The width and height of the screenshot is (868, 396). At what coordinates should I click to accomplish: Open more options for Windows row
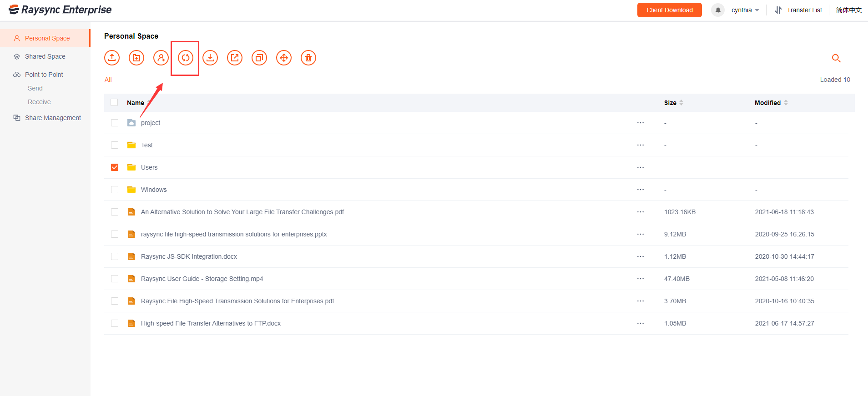coord(641,190)
